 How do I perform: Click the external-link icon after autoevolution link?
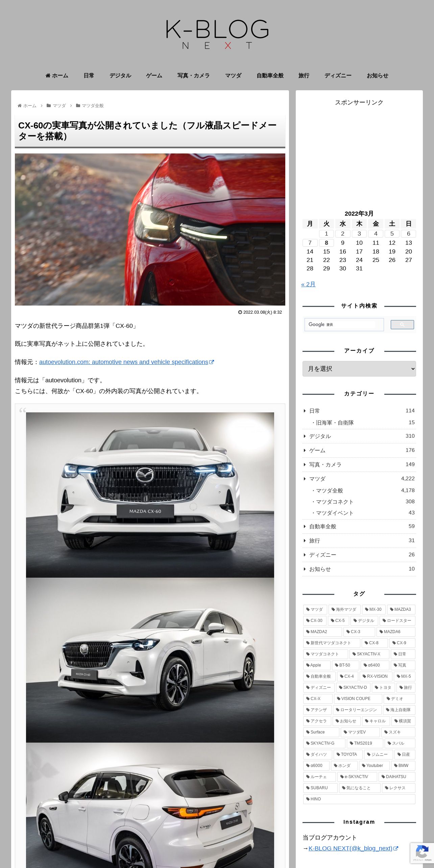pyautogui.click(x=212, y=362)
